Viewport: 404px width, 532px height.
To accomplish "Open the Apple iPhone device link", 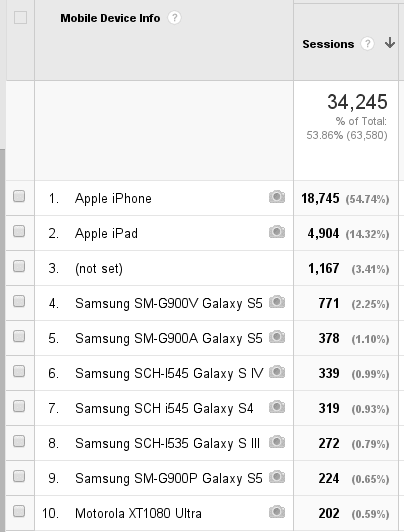I will [x=113, y=198].
